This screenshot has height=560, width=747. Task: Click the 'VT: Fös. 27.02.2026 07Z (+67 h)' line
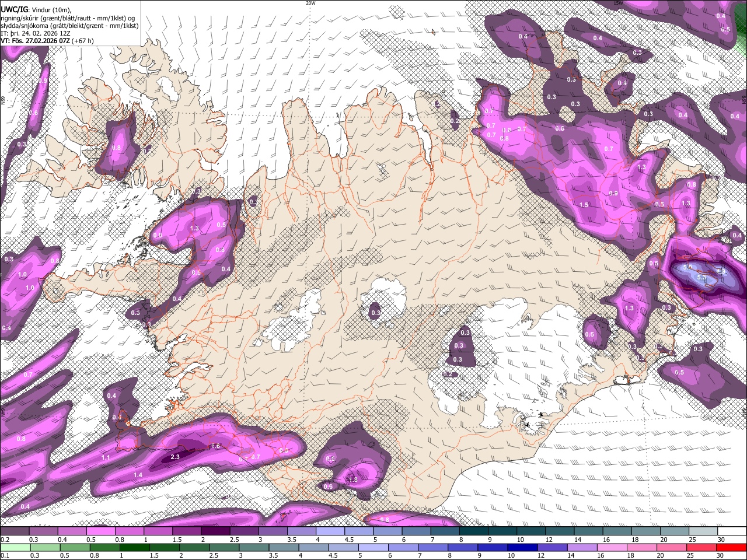click(47, 41)
